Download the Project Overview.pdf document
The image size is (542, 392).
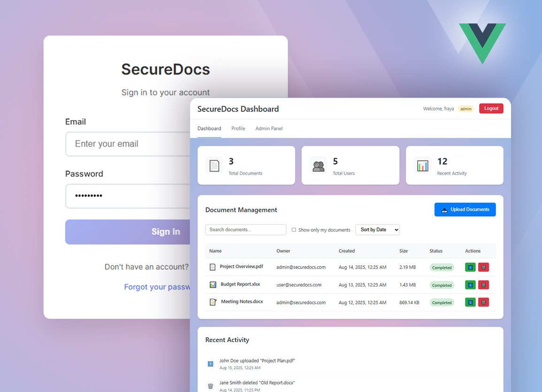pyautogui.click(x=470, y=267)
